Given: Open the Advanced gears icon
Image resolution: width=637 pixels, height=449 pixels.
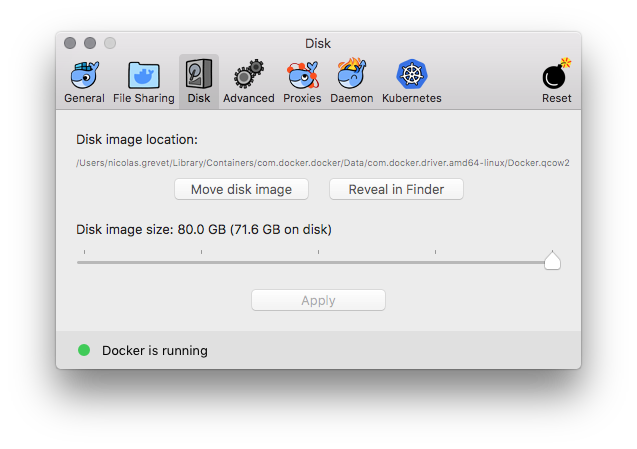Looking at the screenshot, I should pos(249,74).
